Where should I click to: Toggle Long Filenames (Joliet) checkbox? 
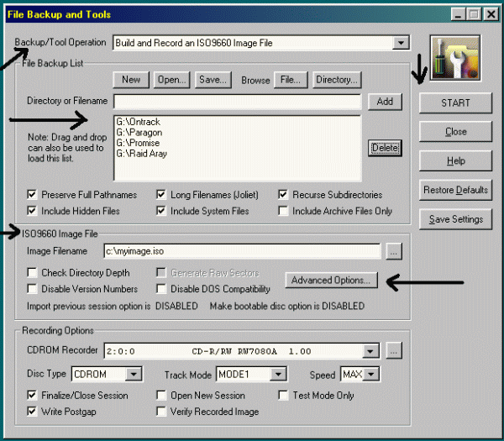(x=161, y=195)
